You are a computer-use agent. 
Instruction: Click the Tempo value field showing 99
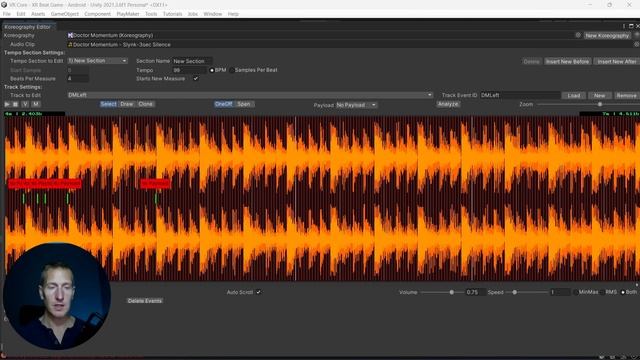click(189, 70)
